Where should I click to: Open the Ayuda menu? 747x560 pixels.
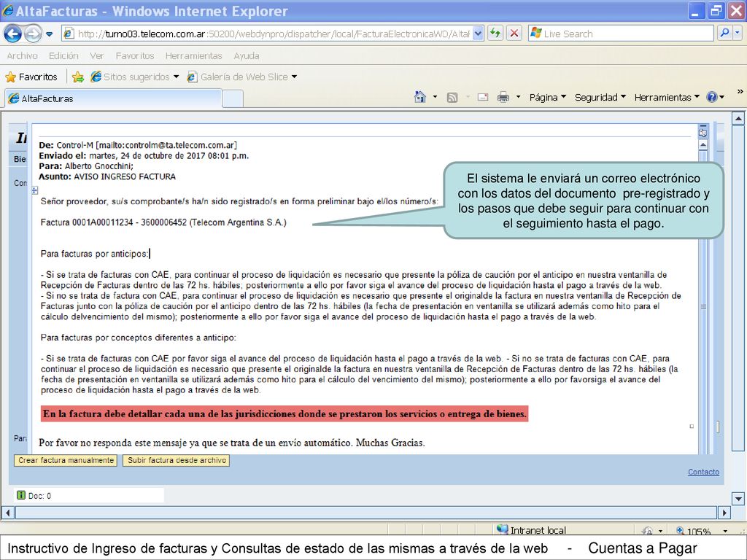pyautogui.click(x=247, y=55)
